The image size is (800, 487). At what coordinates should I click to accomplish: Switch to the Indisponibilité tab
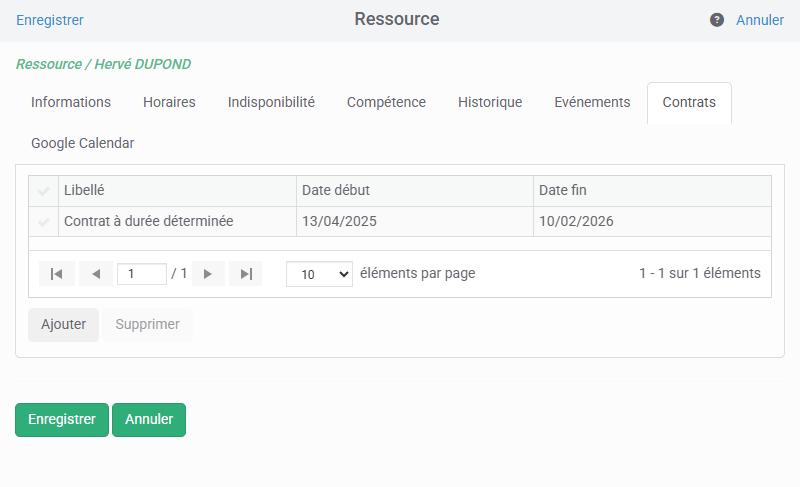pyautogui.click(x=271, y=102)
